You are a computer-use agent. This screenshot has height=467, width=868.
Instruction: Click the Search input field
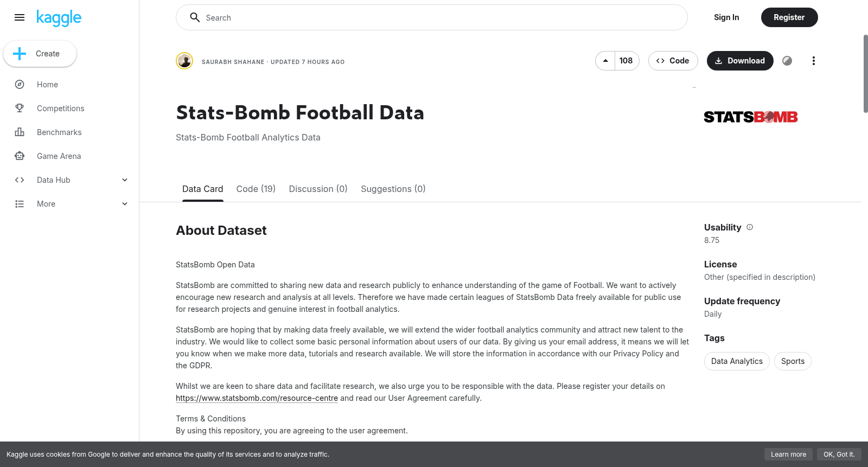pyautogui.click(x=432, y=17)
